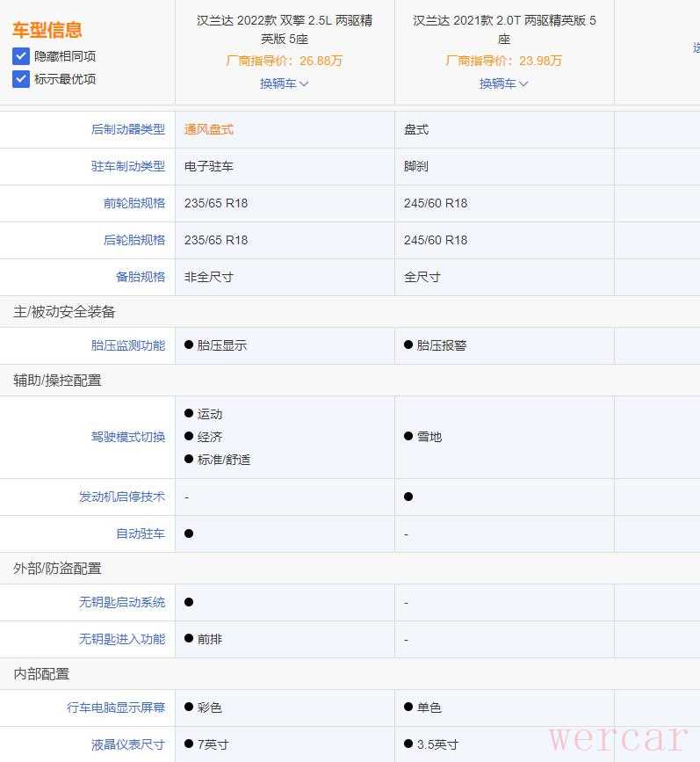Click the 无钥匙进入功能 parameter link
Viewport: 700px width, 762px height.
coord(122,639)
